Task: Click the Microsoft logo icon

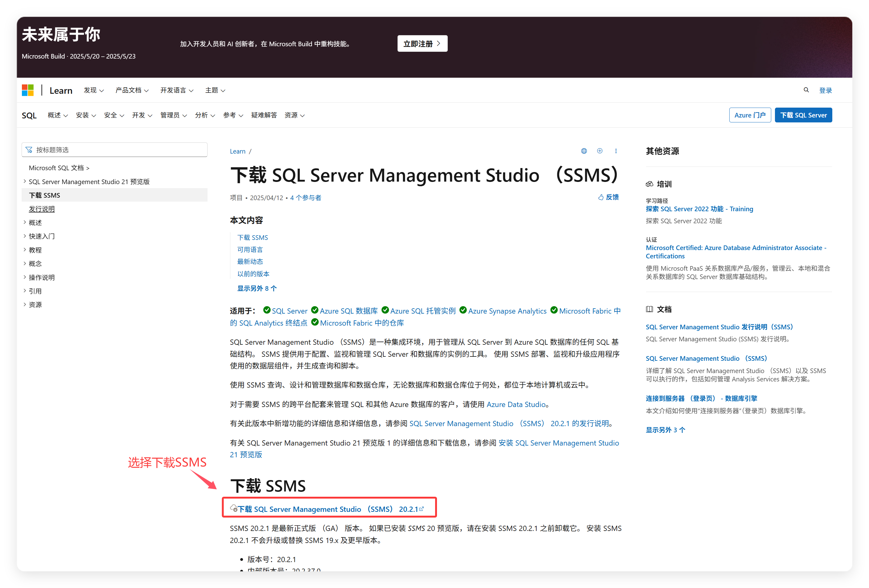Action: [x=28, y=90]
